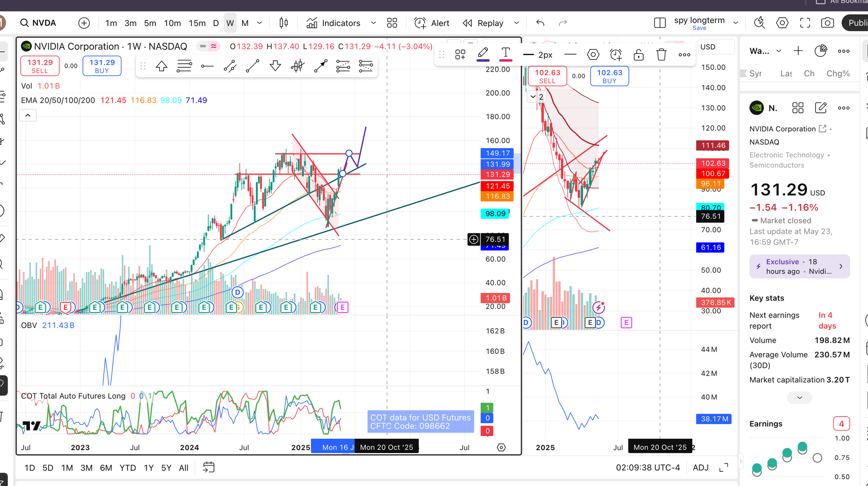Image resolution: width=868 pixels, height=486 pixels.
Task: Set date range to 5Y
Action: [166, 468]
